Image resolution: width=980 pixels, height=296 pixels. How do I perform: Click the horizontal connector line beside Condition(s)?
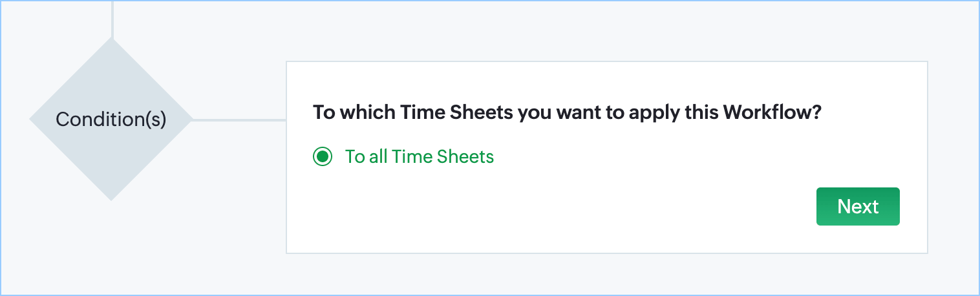click(x=239, y=120)
